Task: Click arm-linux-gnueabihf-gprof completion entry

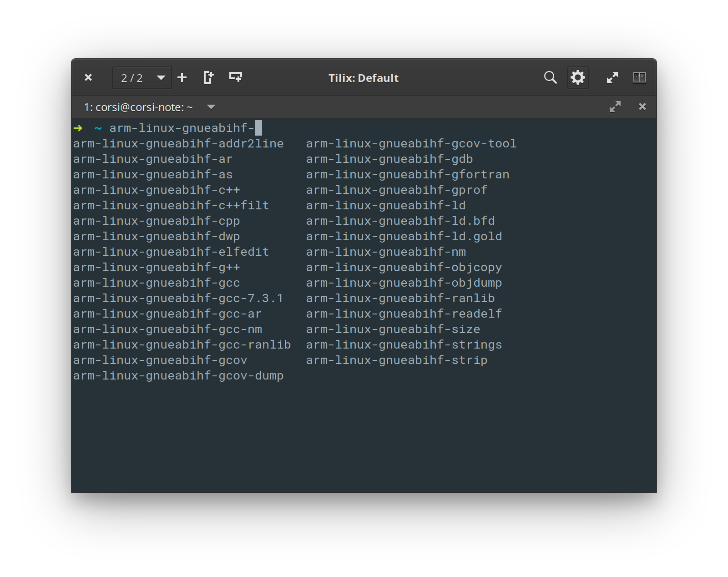Action: (x=397, y=190)
